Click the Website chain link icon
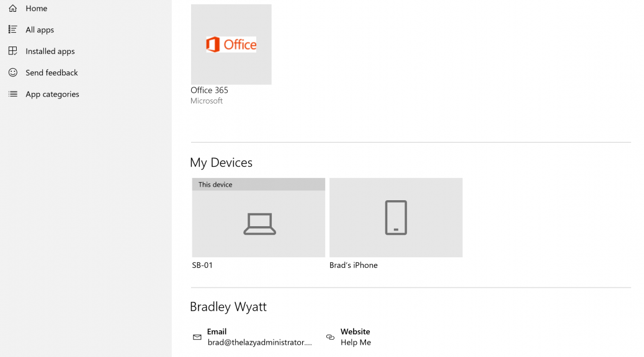Viewport: 644px width, 357px height. coord(330,337)
